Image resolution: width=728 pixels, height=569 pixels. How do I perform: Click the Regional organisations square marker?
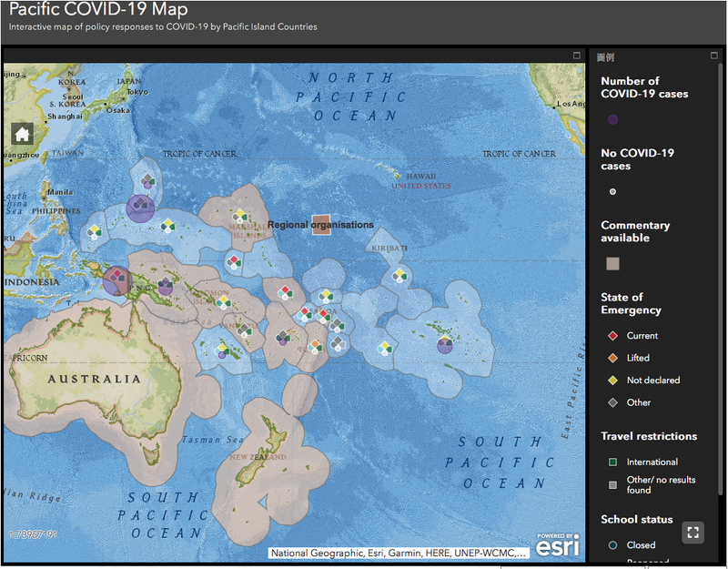[x=320, y=224]
